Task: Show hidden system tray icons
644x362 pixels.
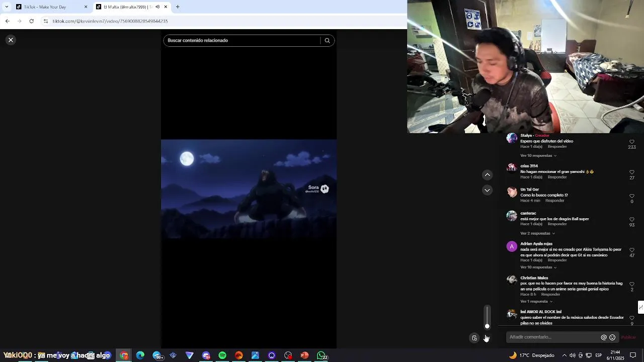Action: [564, 355]
